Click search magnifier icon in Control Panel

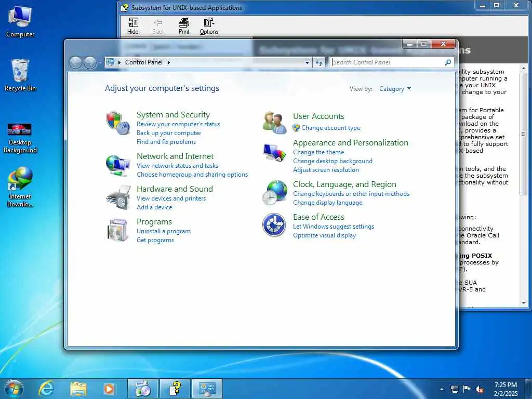point(448,62)
